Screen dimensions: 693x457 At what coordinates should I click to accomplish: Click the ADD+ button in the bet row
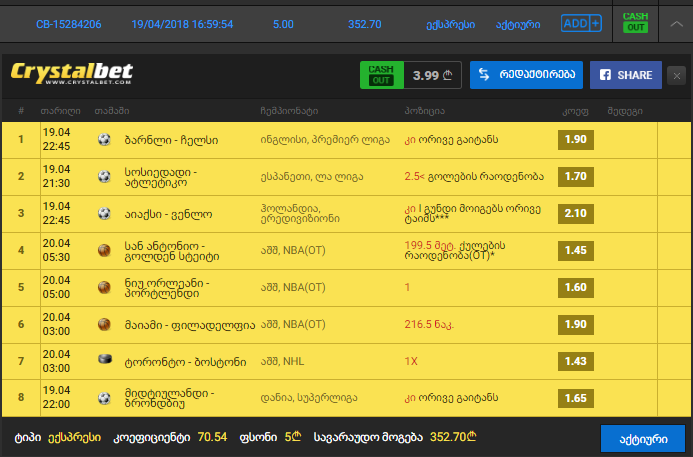coord(581,23)
